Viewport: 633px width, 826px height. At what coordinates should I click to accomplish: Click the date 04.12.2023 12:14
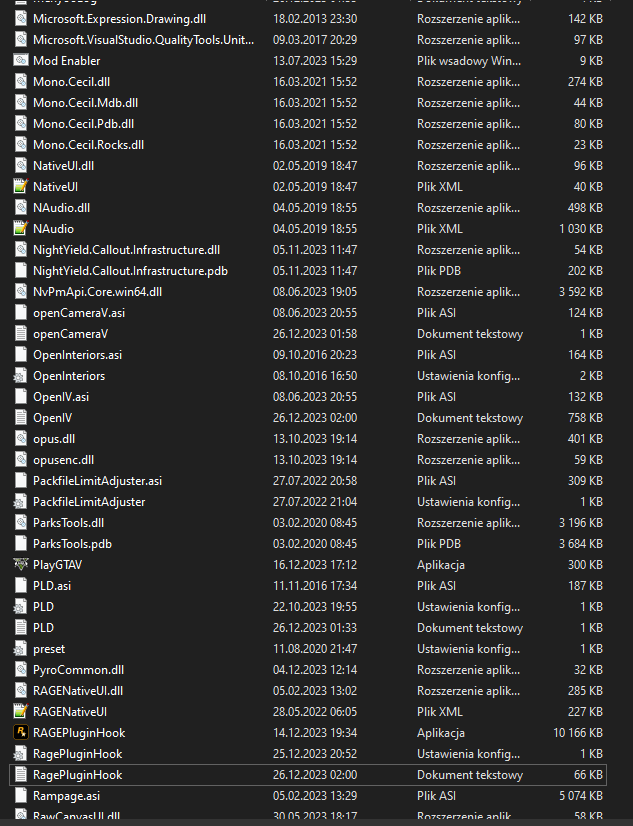[x=314, y=670]
